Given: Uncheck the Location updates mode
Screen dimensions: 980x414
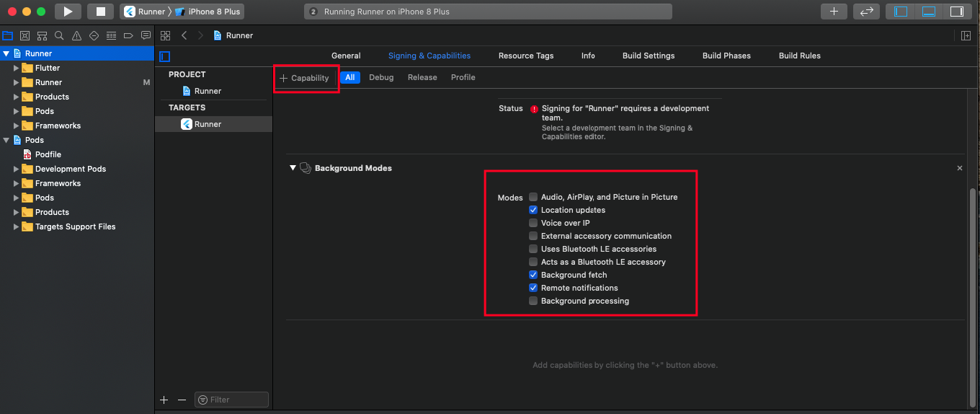Looking at the screenshot, I should click(533, 210).
